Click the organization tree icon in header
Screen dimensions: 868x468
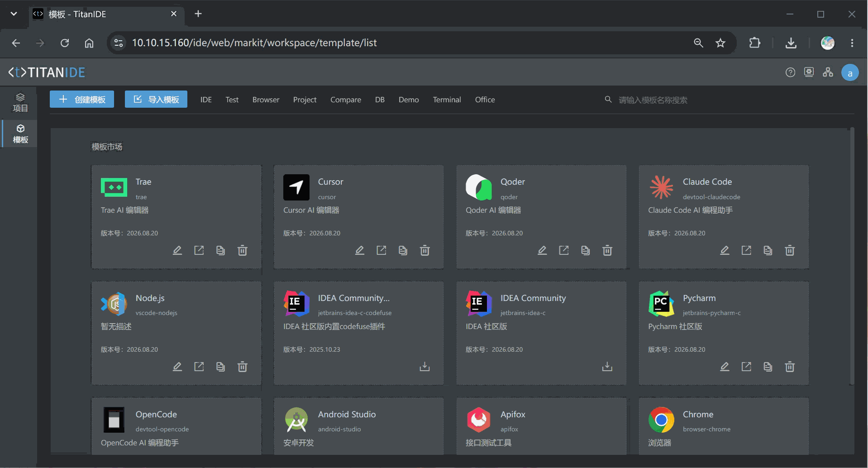click(828, 72)
